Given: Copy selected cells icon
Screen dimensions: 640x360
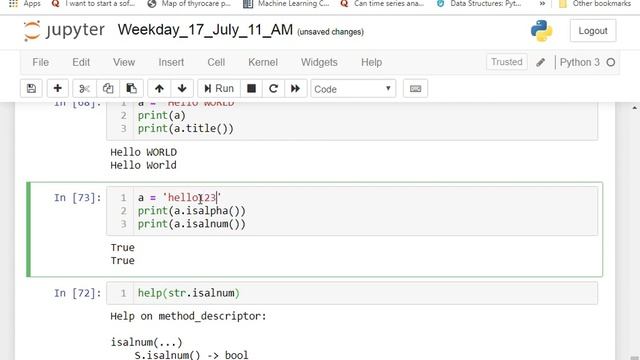Looking at the screenshot, I should pyautogui.click(x=108, y=89).
